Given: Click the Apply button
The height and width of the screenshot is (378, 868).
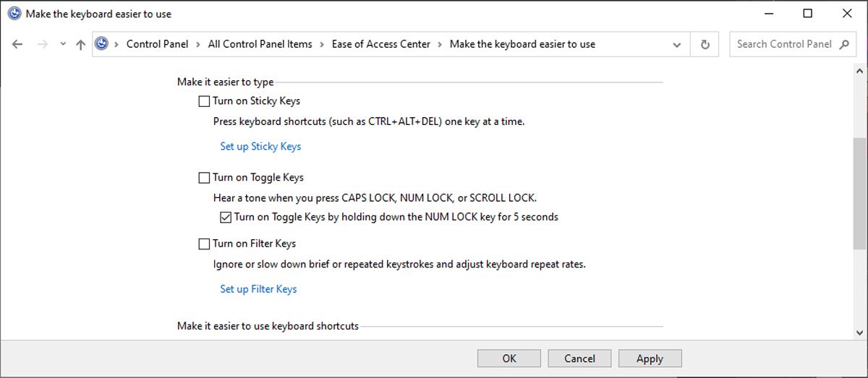Looking at the screenshot, I should (650, 358).
